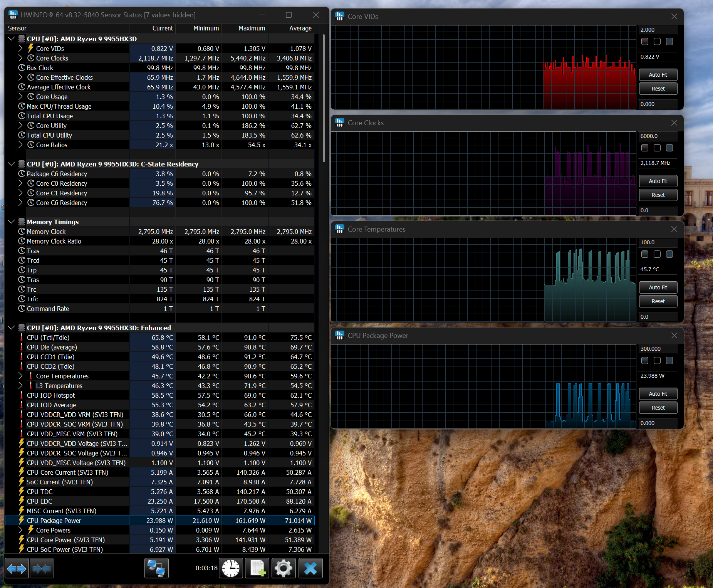Image resolution: width=713 pixels, height=588 pixels.
Task: Click the HWiNFO logo in Sensor Status title bar
Action: click(x=13, y=15)
